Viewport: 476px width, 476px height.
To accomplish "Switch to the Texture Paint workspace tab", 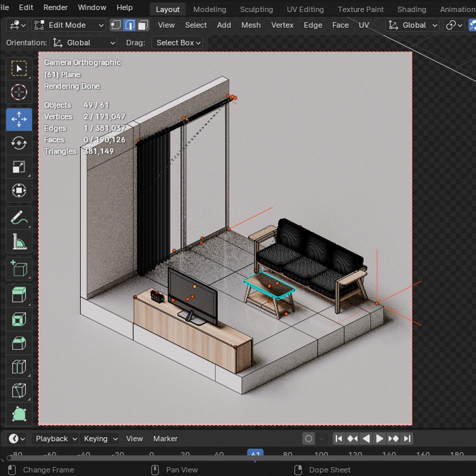I will [361, 9].
